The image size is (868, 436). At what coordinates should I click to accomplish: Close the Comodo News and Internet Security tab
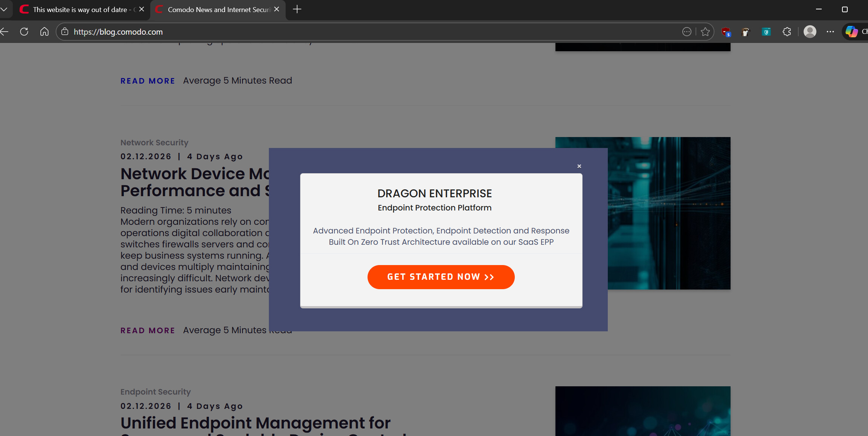point(277,9)
